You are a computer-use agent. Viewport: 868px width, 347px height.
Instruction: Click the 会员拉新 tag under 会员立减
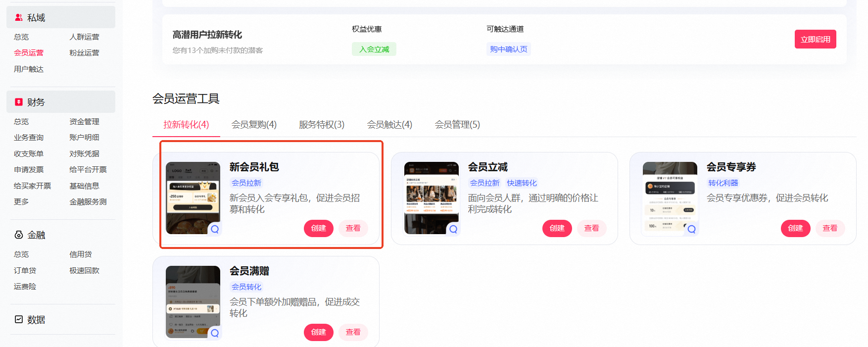(x=484, y=183)
